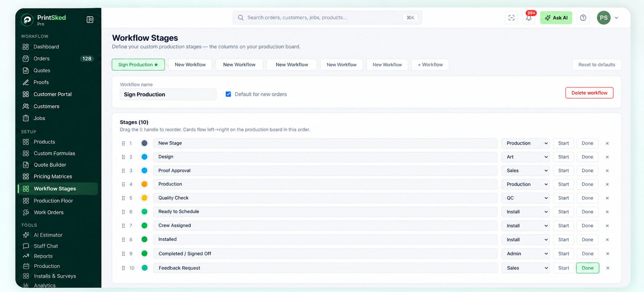The height and width of the screenshot is (292, 644).
Task: Open the Ask AI button
Action: (556, 18)
